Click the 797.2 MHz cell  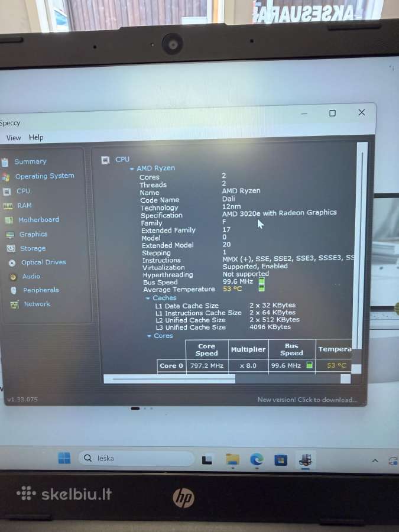tap(207, 366)
